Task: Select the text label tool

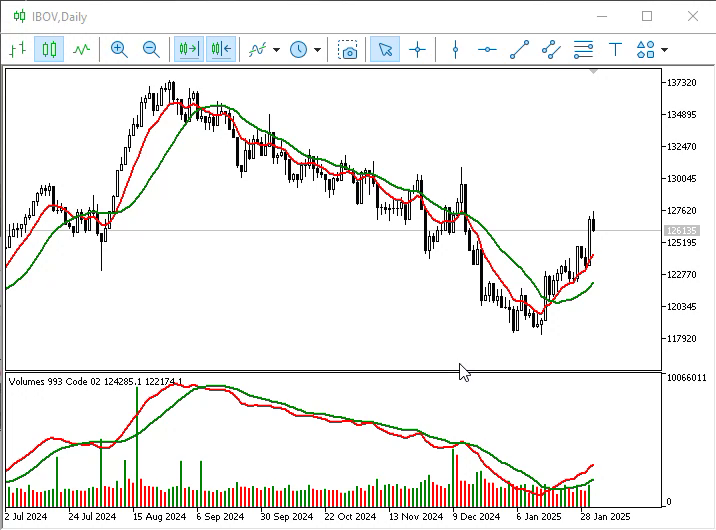Action: click(615, 49)
